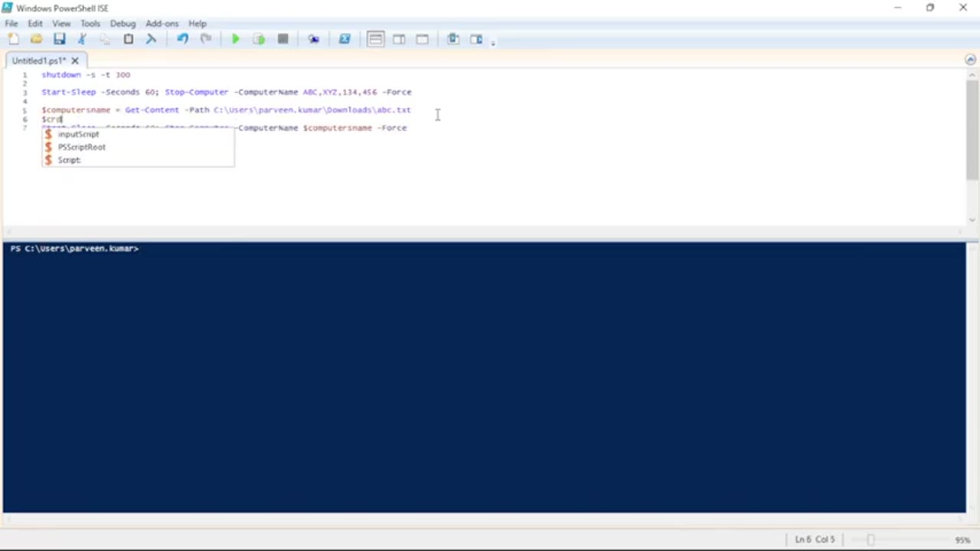Undo the last edit
This screenshot has height=551, width=980.
point(182,39)
